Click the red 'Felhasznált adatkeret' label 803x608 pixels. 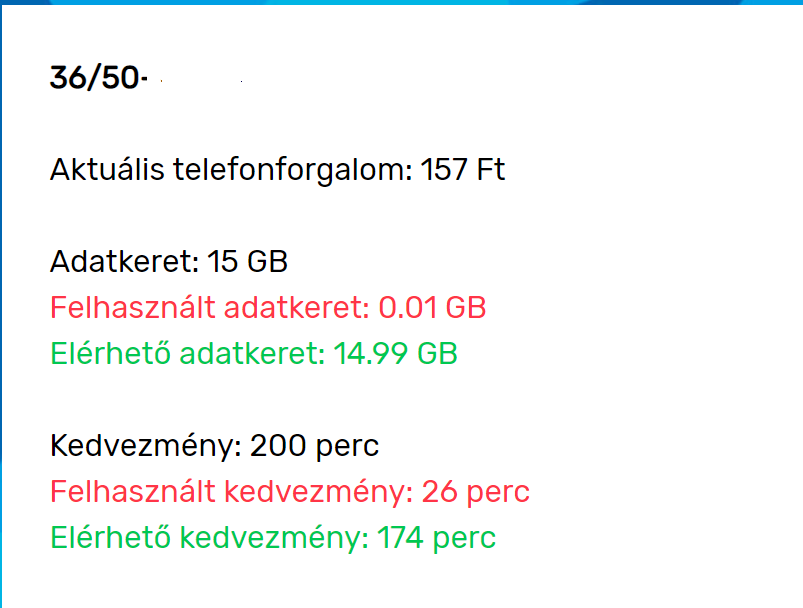coord(208,307)
